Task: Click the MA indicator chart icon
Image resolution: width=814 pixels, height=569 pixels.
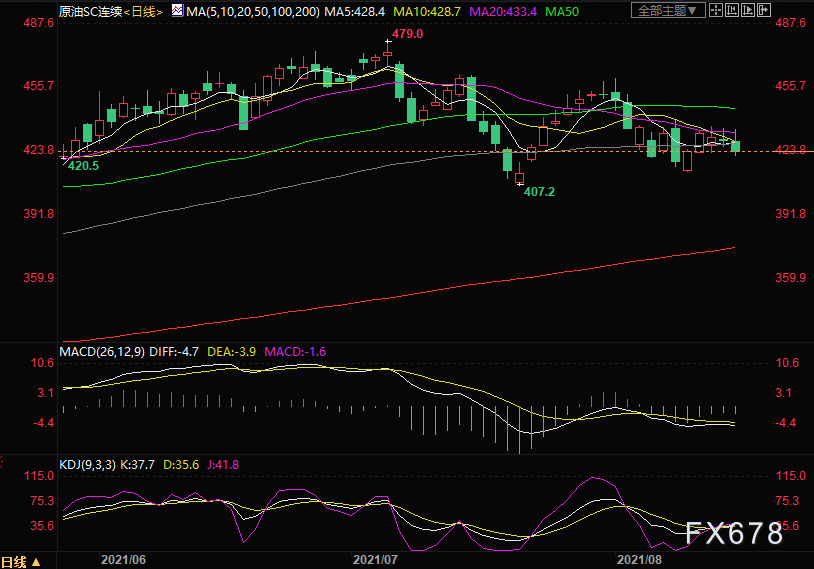Action: coord(177,10)
